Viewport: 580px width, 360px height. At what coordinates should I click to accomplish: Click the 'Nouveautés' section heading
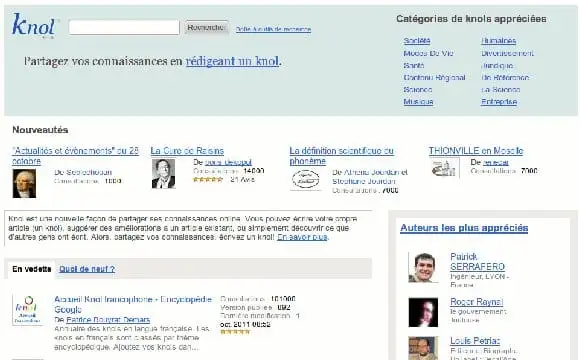pyautogui.click(x=40, y=130)
